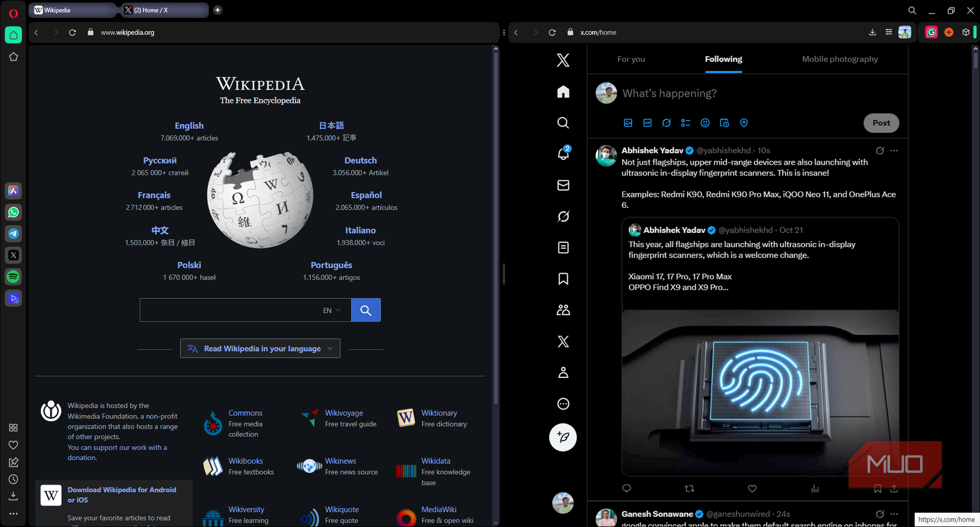Open the fingerprint scanner image in post
Image resolution: width=980 pixels, height=527 pixels.
tap(760, 392)
